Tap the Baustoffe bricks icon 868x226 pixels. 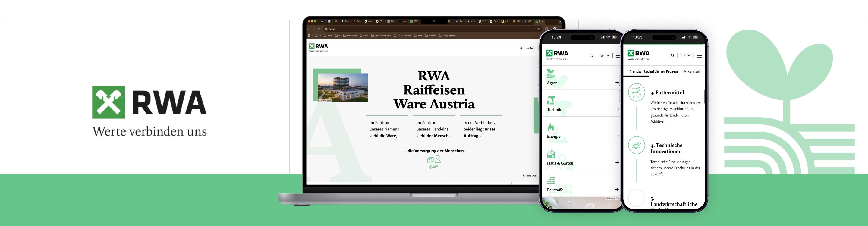pyautogui.click(x=551, y=180)
